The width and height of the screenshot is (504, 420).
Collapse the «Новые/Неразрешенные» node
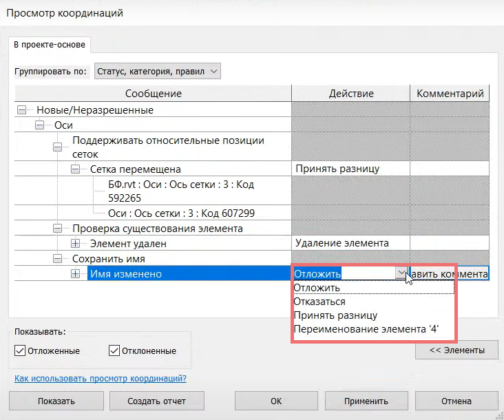pos(21,110)
